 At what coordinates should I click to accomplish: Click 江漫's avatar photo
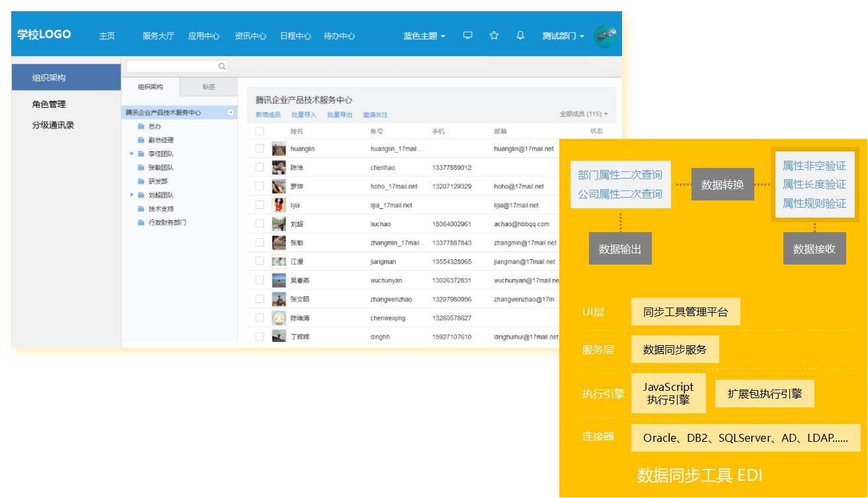(279, 261)
